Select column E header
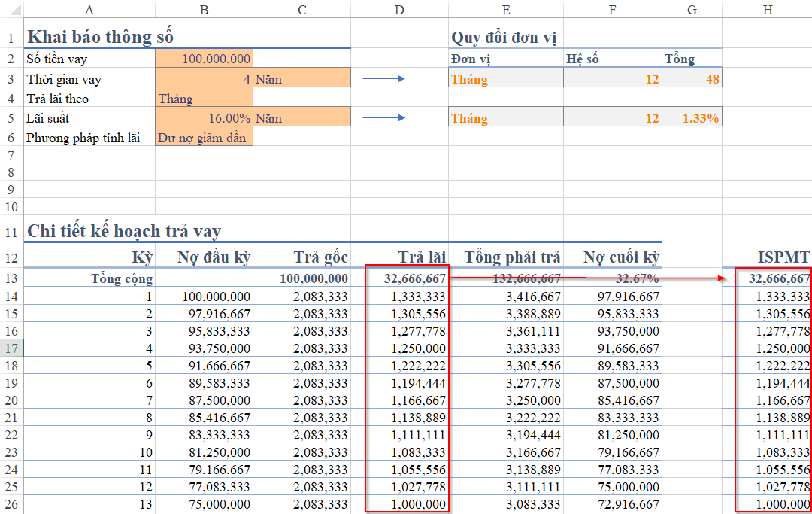The height and width of the screenshot is (514, 812). 506,9
